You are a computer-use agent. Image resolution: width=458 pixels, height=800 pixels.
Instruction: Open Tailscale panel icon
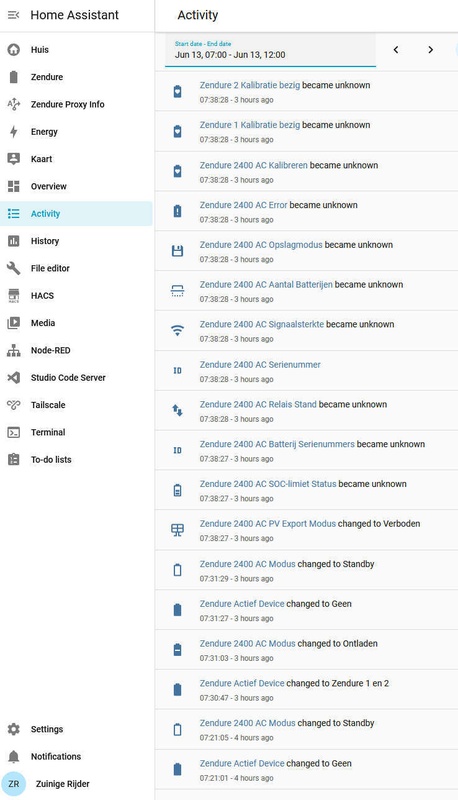[x=14, y=405]
